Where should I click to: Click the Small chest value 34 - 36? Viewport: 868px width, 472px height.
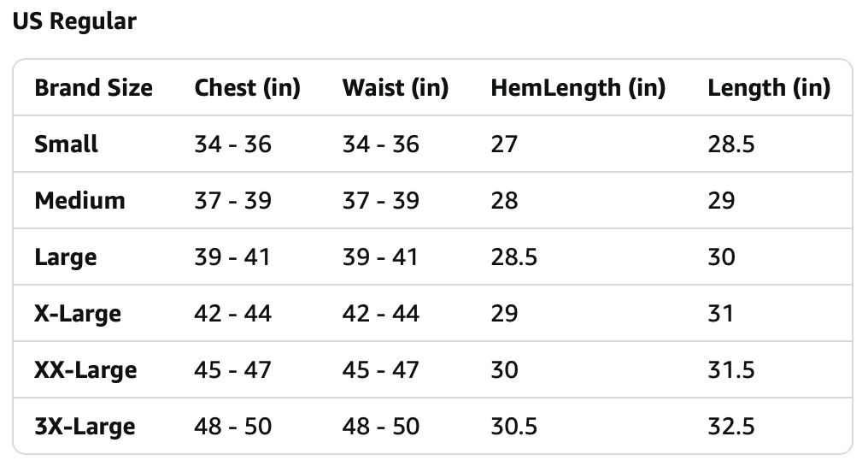(x=232, y=145)
